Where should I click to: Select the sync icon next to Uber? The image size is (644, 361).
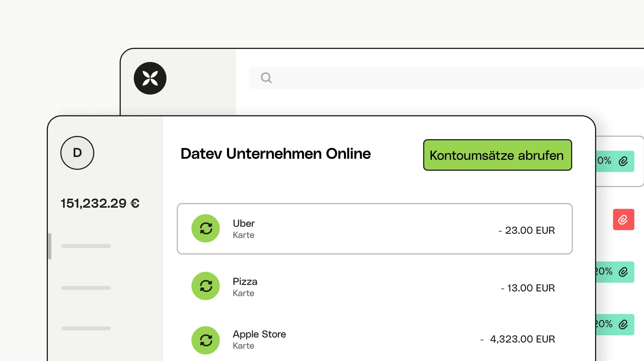[x=206, y=228]
